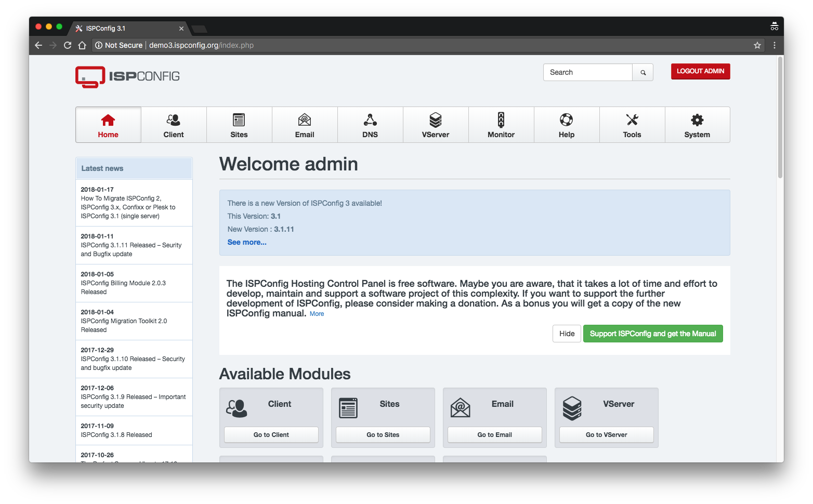
Task: Open the VServer module in navigation
Action: click(435, 125)
